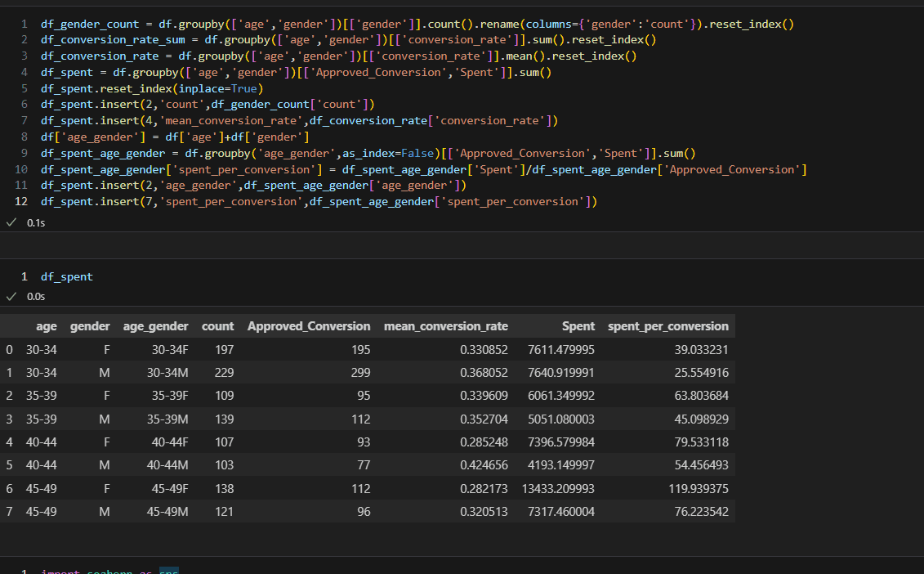Click spent_per_conversion value 25.554916

pos(701,373)
